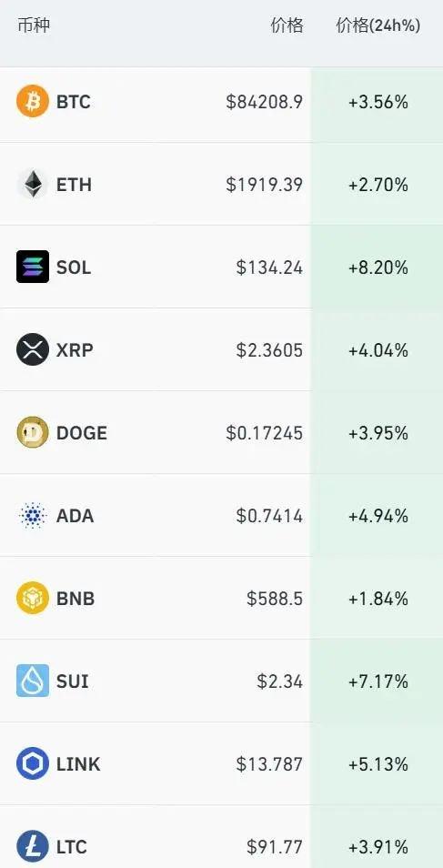Click the LINK price $13.787
This screenshot has width=443, height=868.
coord(269,764)
